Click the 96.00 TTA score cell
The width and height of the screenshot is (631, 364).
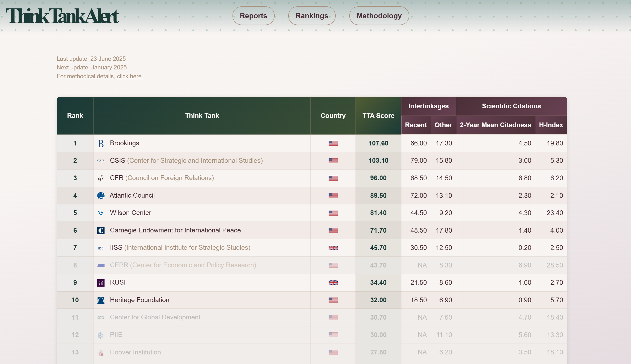click(x=378, y=178)
